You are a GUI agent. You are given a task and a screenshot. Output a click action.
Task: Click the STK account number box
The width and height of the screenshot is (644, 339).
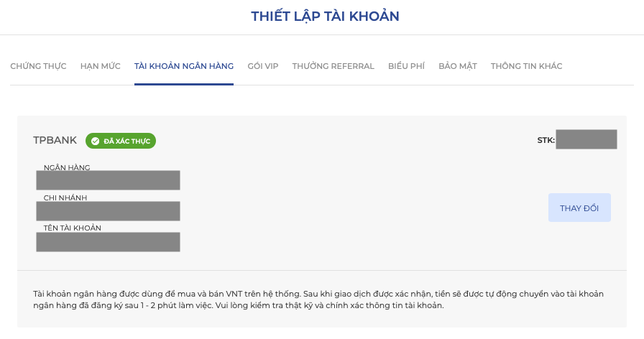586,139
